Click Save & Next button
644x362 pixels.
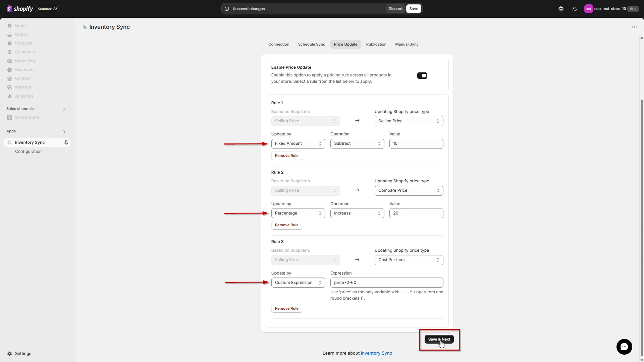(439, 339)
